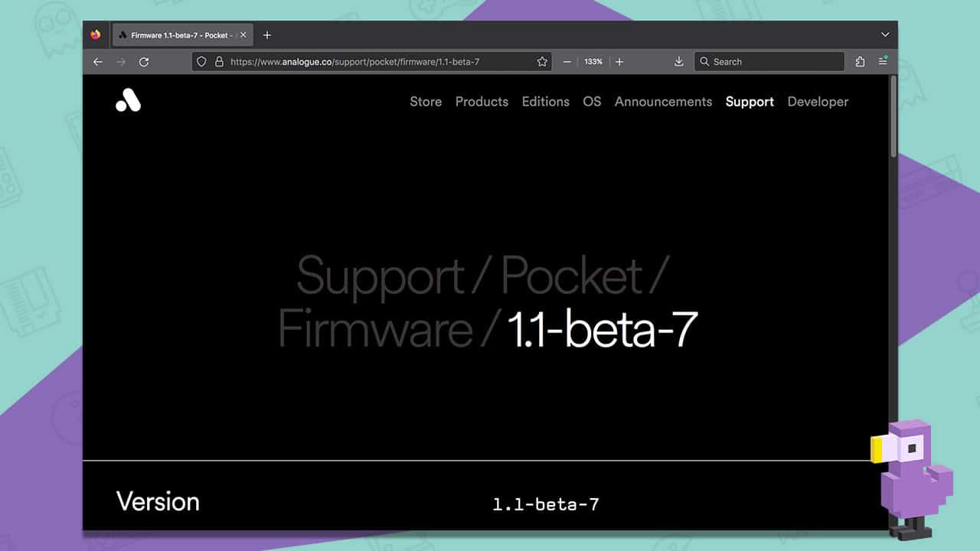Open a new tab with plus button
This screenshot has height=551, width=980.
coord(267,34)
